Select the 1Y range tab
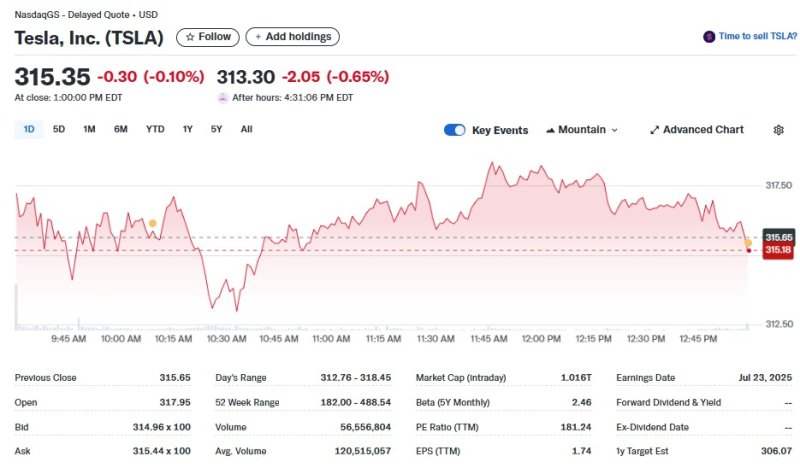The height and width of the screenshot is (468, 800). coord(188,130)
